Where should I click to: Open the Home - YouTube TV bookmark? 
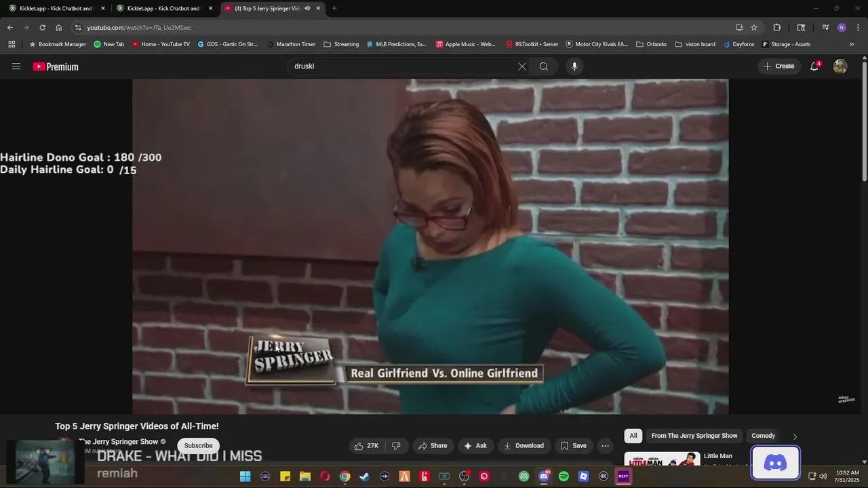point(161,44)
